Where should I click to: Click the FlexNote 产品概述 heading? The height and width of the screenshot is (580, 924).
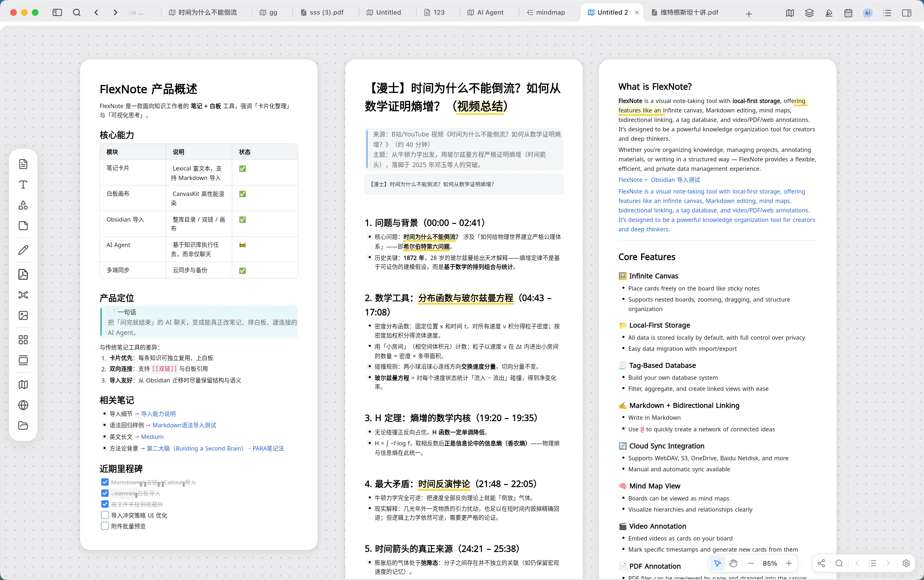click(x=148, y=89)
